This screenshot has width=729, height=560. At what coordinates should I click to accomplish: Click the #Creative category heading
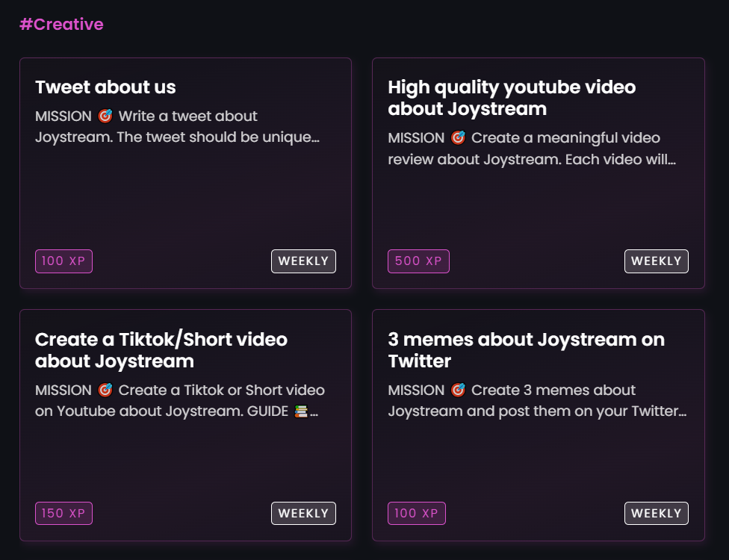(61, 24)
